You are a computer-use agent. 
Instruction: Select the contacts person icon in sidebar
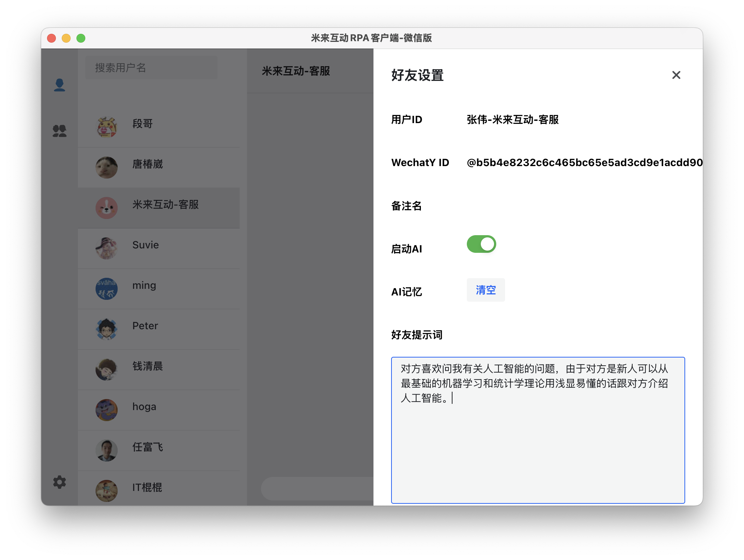(60, 86)
